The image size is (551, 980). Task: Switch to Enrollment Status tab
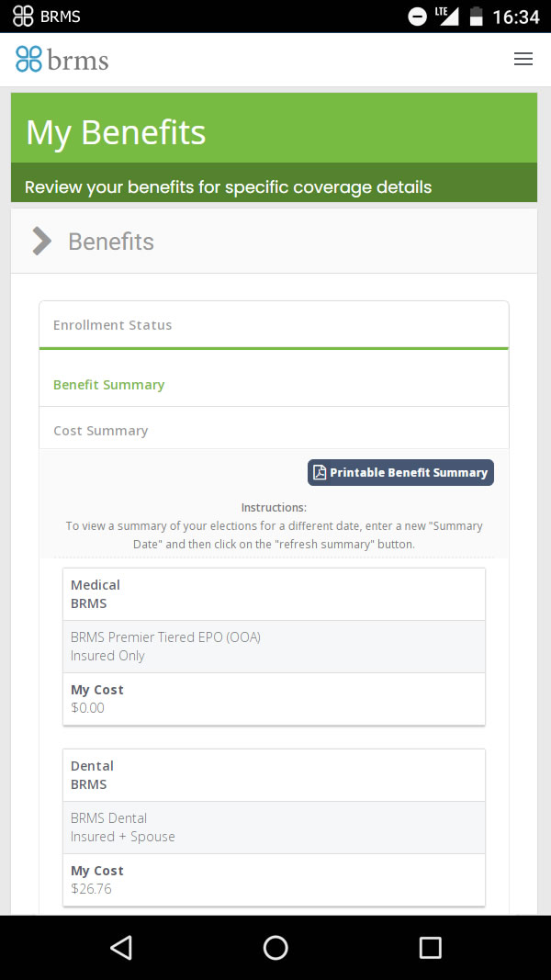pos(112,325)
